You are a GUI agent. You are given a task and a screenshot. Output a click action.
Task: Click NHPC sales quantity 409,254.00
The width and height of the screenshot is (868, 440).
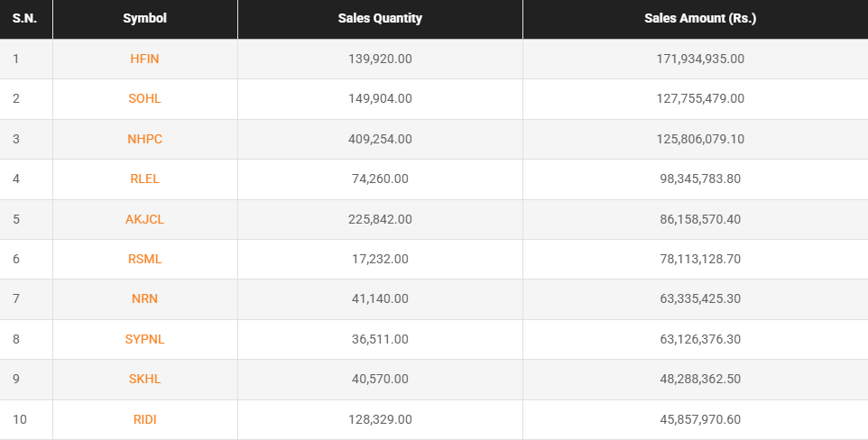(380, 139)
